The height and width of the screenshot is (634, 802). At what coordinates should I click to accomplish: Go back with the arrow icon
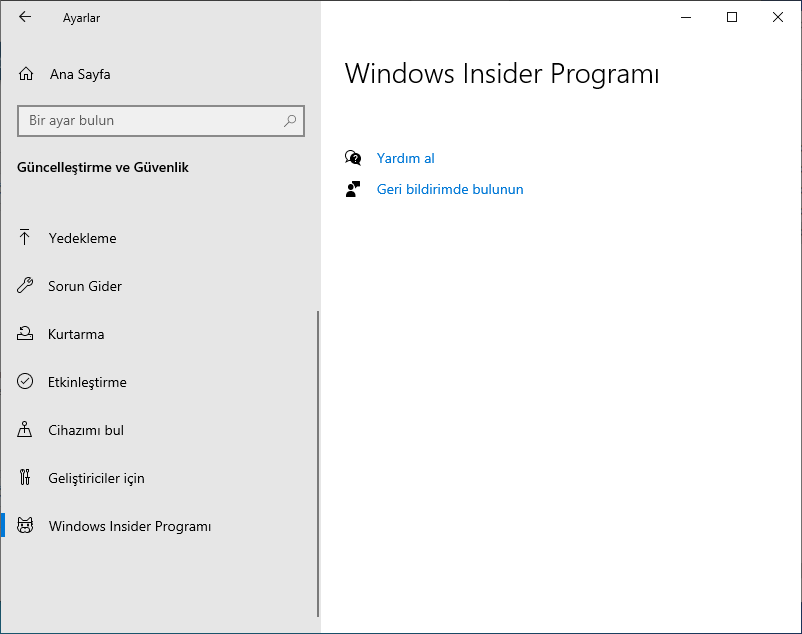(25, 17)
